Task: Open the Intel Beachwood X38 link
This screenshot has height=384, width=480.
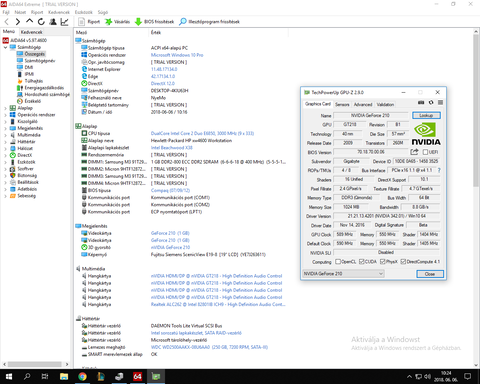Action: tap(172, 147)
